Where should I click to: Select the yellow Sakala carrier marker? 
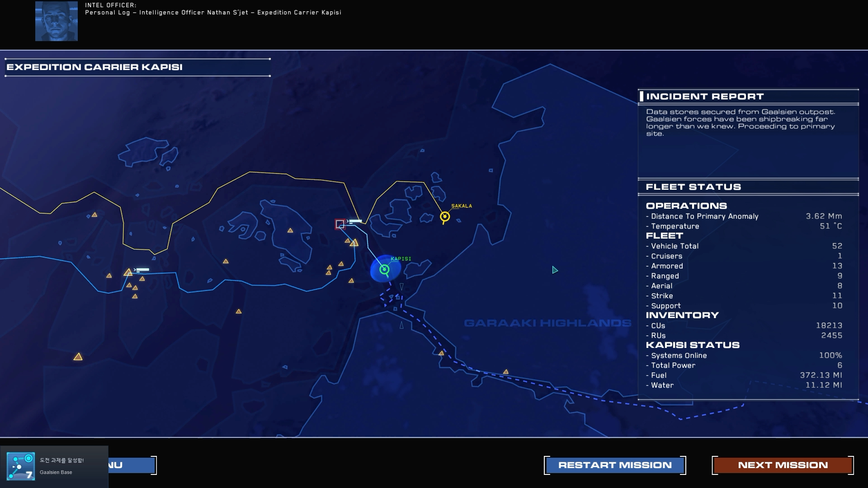click(x=445, y=217)
